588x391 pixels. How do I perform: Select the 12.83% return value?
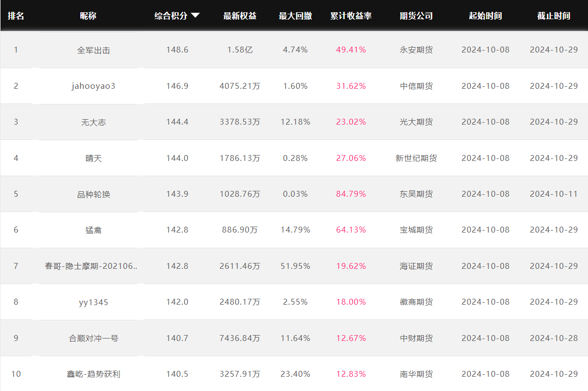point(351,374)
